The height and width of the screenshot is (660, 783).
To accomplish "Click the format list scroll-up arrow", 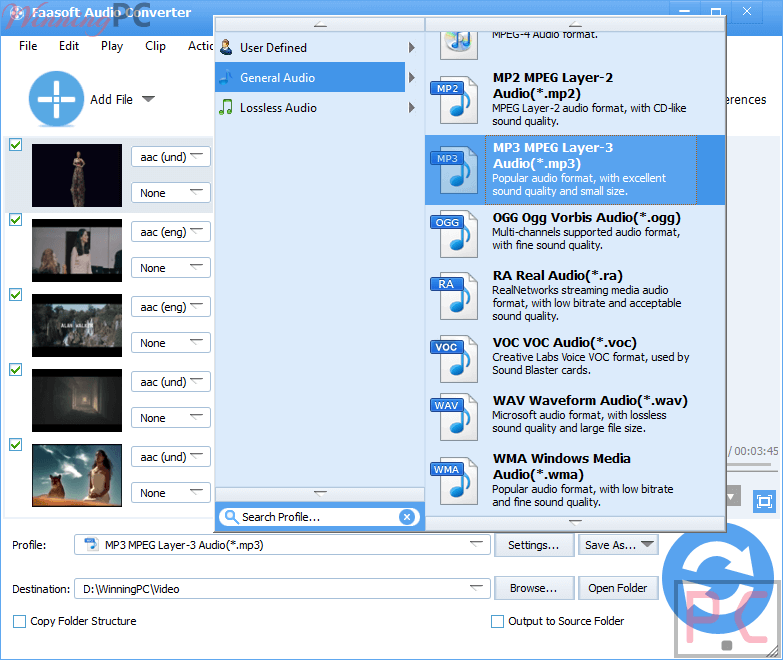I will pos(575,24).
